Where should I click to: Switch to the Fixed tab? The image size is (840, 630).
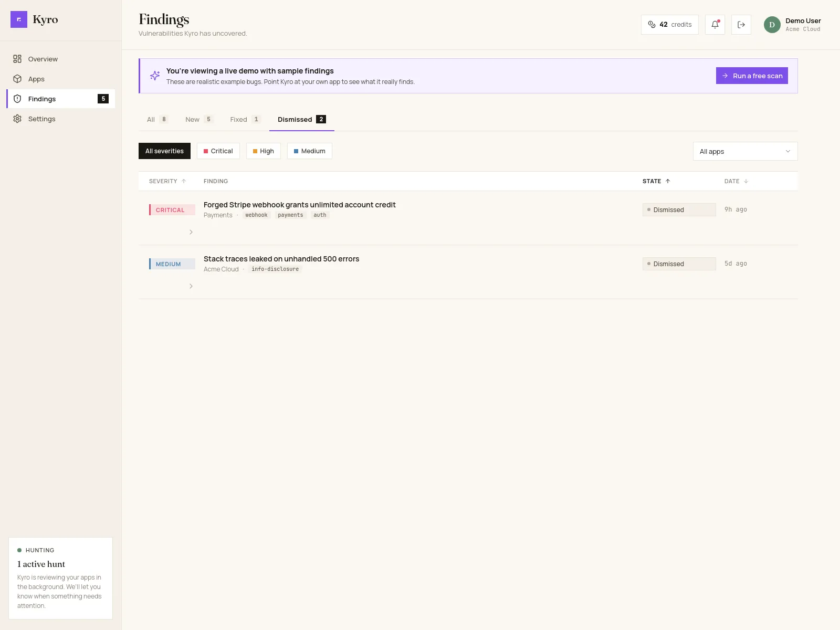(x=245, y=119)
